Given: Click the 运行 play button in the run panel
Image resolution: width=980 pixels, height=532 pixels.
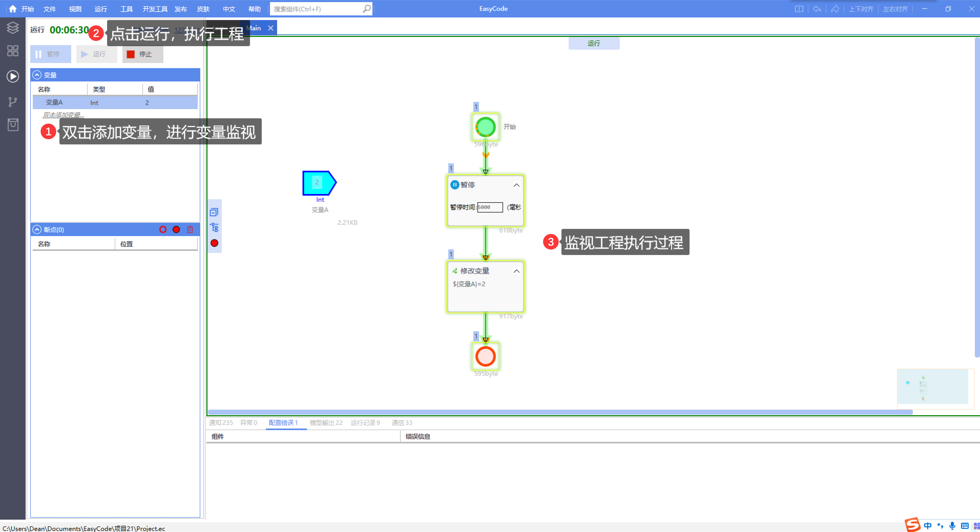Looking at the screenshot, I should tap(97, 54).
